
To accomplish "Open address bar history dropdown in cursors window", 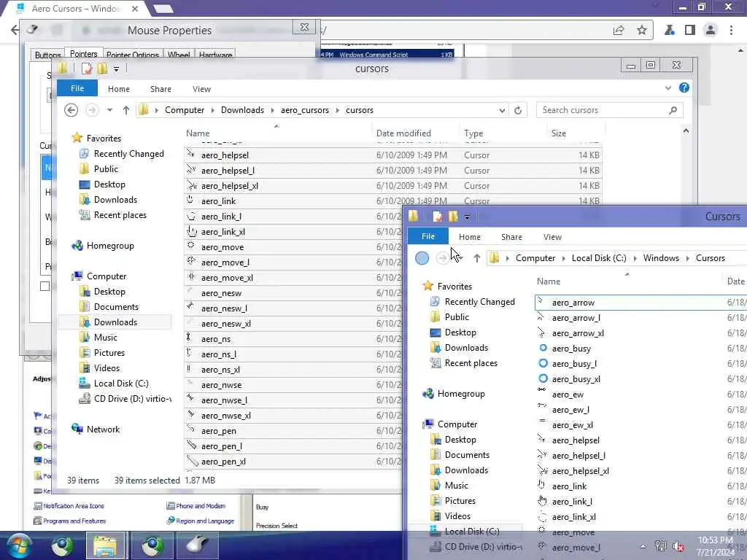I will (502, 111).
